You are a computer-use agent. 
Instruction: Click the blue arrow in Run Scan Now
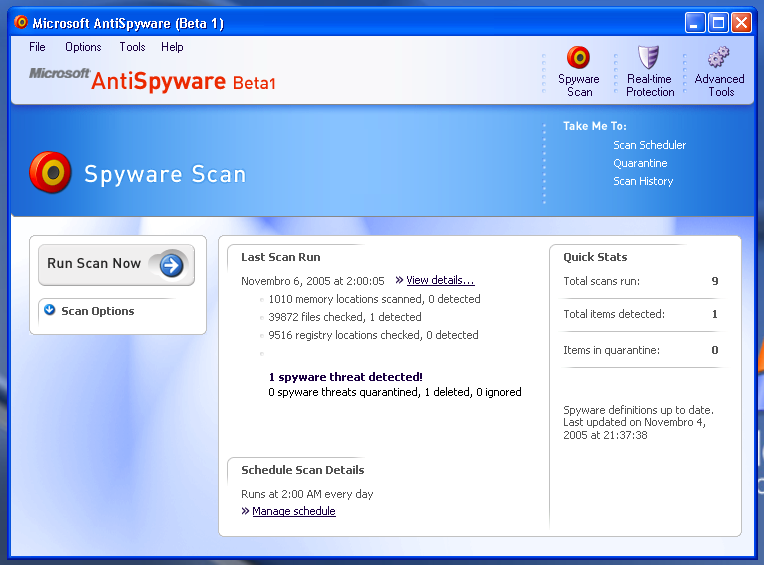tap(171, 265)
